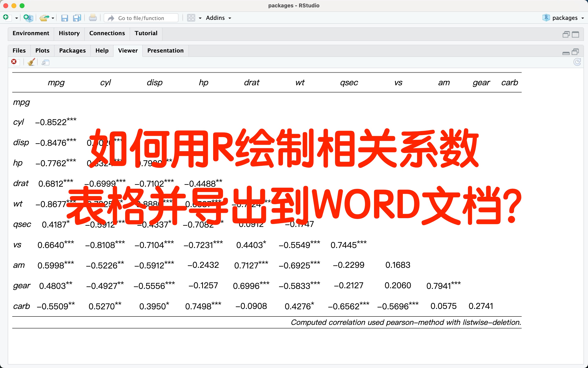Restore the Environment pane size
Viewport: 588px width, 368px height.
pyautogui.click(x=566, y=35)
